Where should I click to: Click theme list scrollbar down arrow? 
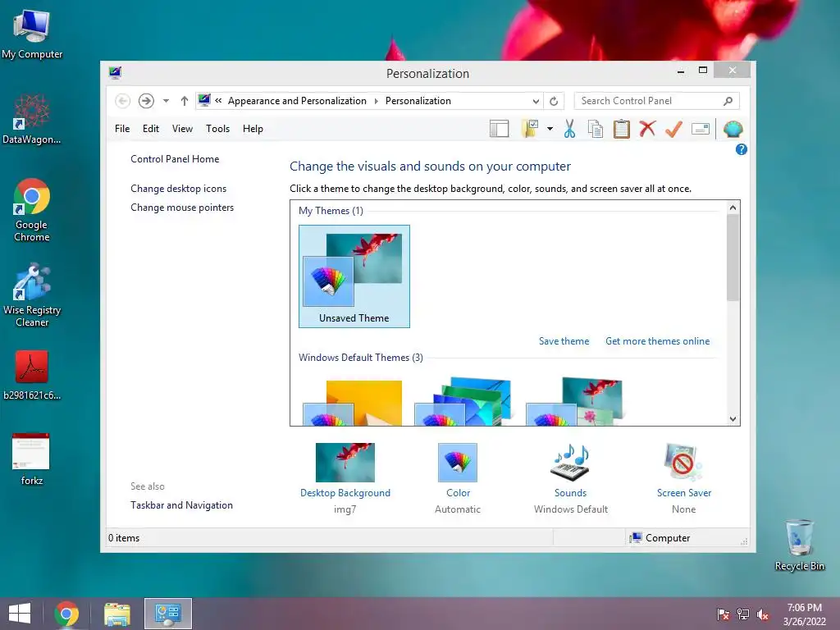click(733, 419)
